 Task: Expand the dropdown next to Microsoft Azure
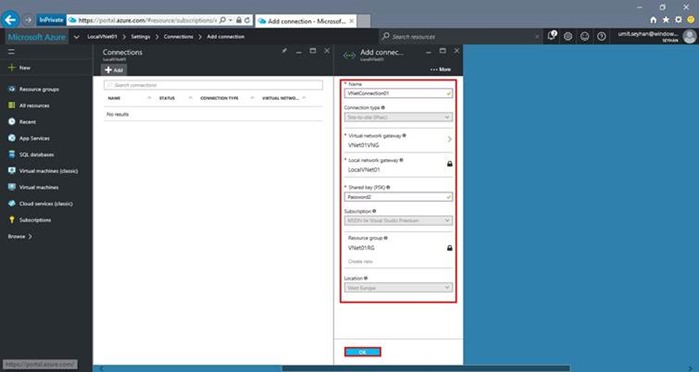pyautogui.click(x=77, y=37)
